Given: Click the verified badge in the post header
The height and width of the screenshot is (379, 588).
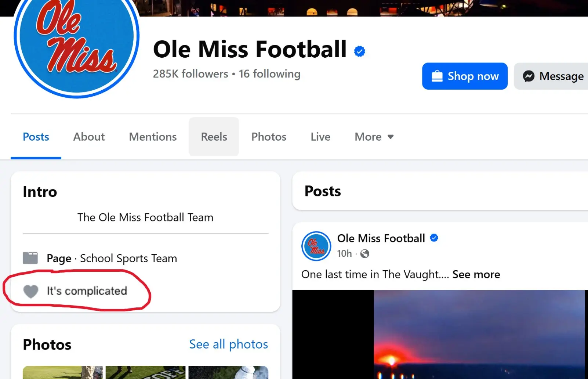Looking at the screenshot, I should click(x=434, y=238).
